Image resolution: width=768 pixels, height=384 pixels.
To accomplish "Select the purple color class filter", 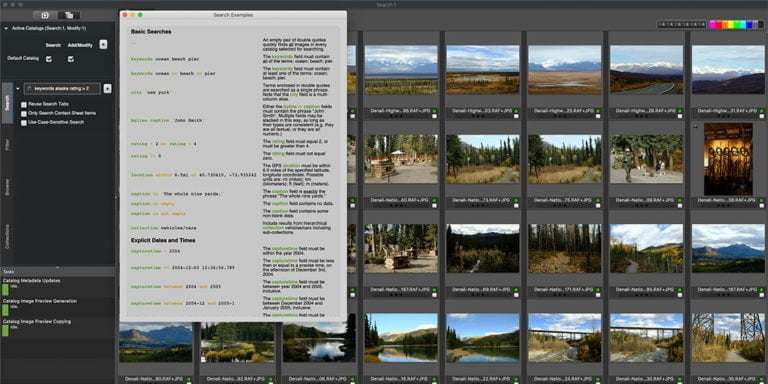I will click(756, 24).
